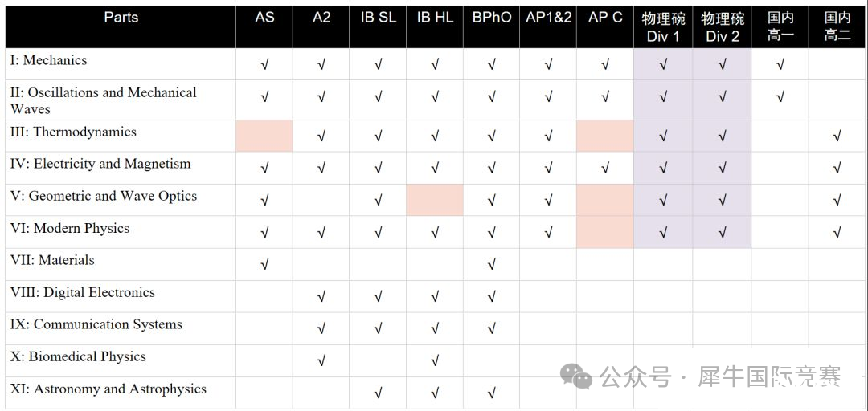Viewport: 868px width, 411px height.
Task: Select the IB HL column header
Action: tap(435, 18)
